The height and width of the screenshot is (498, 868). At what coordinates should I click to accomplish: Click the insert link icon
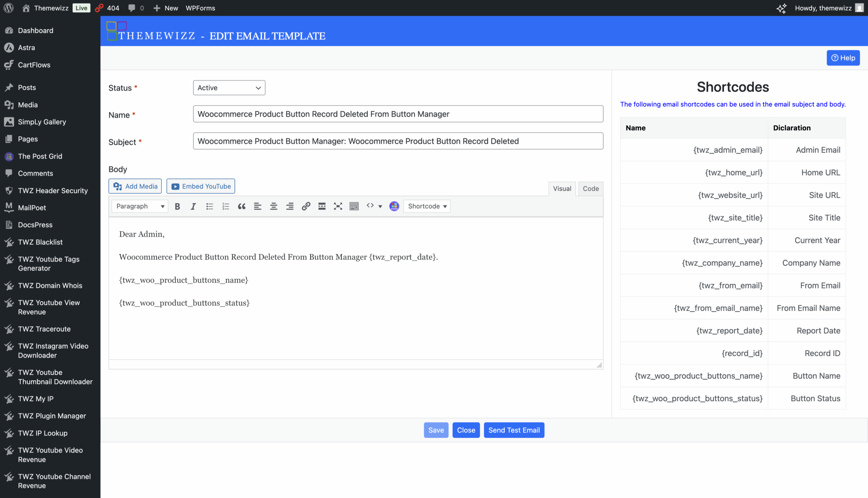305,206
